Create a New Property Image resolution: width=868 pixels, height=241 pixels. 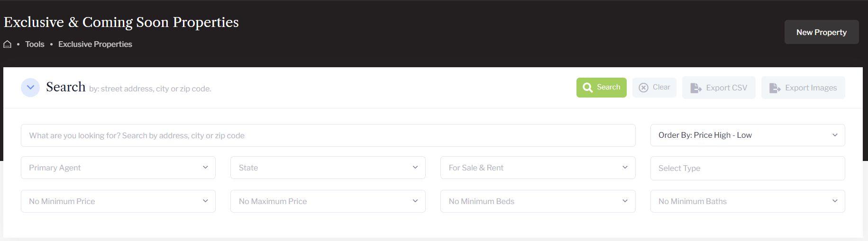click(x=821, y=32)
